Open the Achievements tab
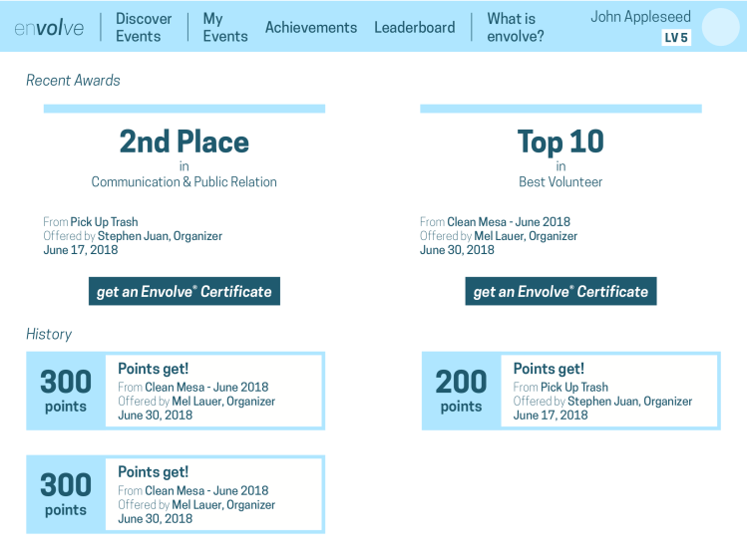This screenshot has height=560, width=747. [310, 28]
